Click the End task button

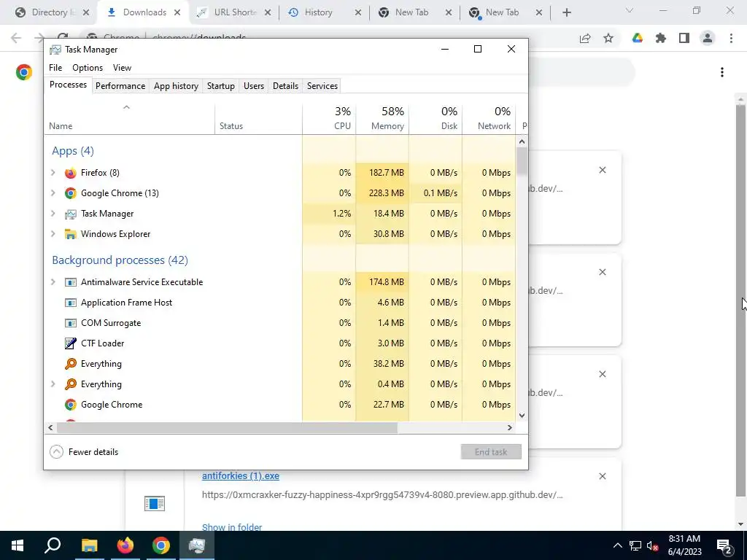(491, 452)
